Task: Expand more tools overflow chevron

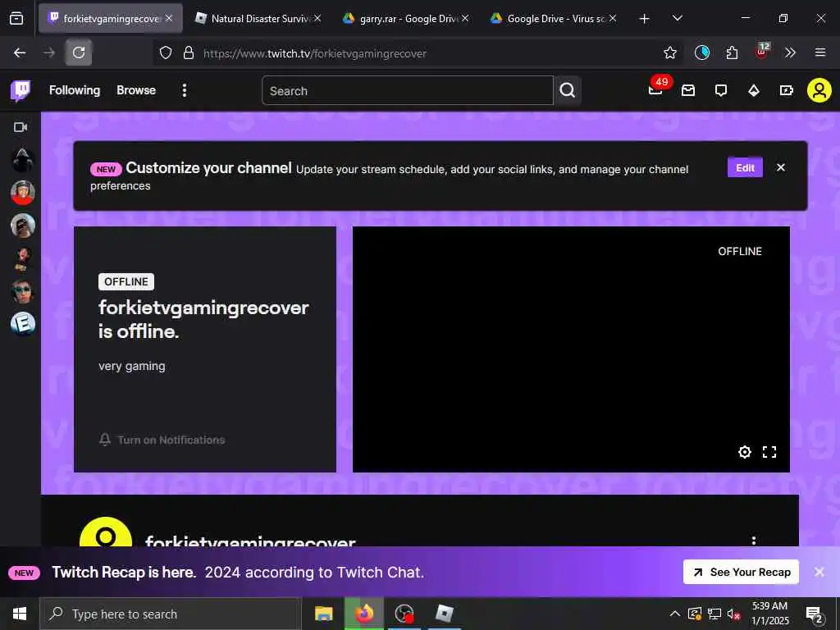Action: (x=790, y=52)
